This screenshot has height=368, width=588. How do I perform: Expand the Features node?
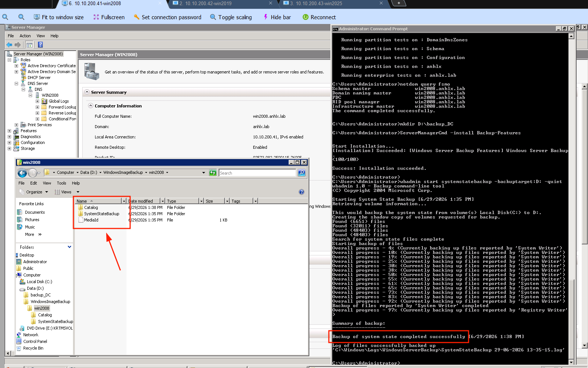click(9, 131)
